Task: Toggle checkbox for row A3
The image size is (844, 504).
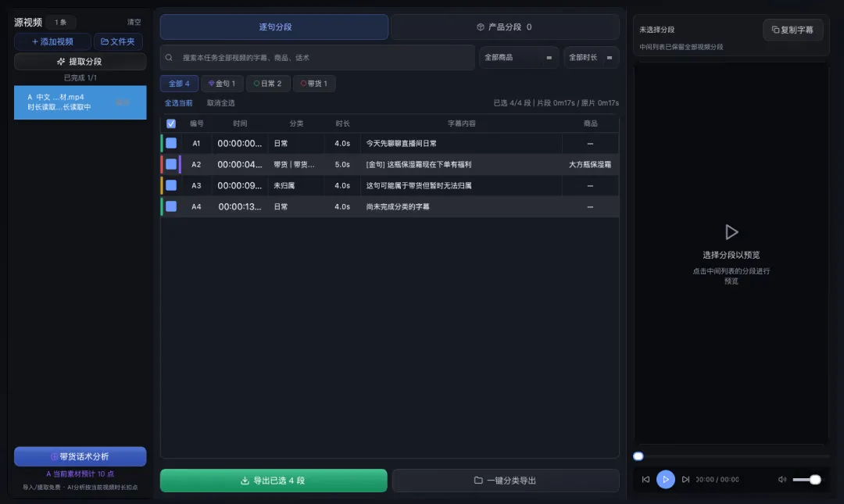Action: point(171,185)
